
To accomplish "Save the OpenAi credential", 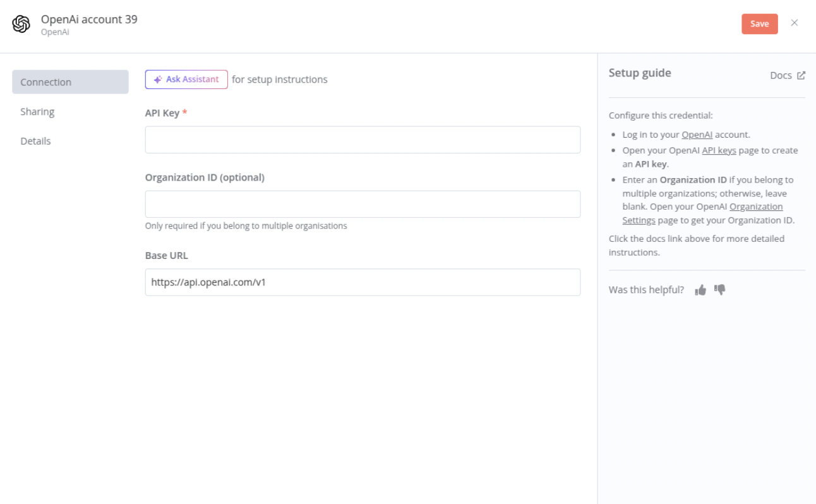I will 759,23.
